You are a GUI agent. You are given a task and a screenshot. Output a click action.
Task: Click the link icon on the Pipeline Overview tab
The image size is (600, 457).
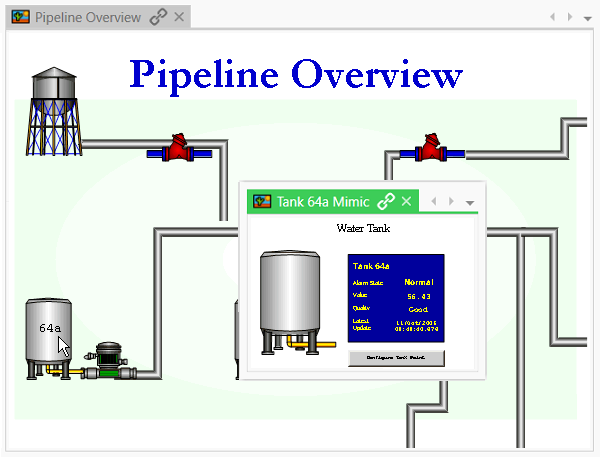(158, 17)
